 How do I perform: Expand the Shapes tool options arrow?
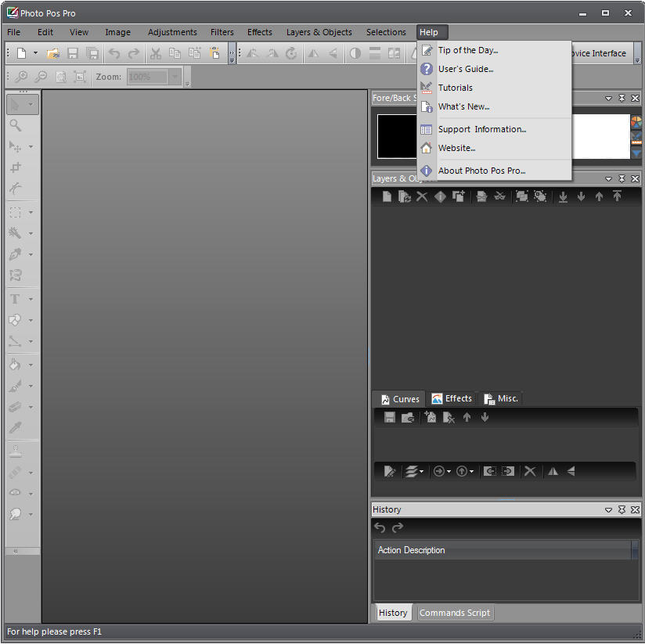[31, 320]
